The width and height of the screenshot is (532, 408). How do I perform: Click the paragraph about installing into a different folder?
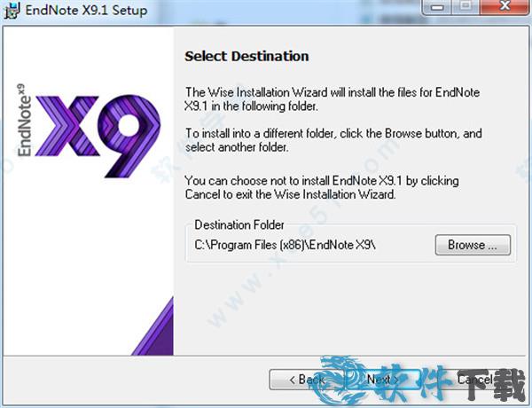333,140
